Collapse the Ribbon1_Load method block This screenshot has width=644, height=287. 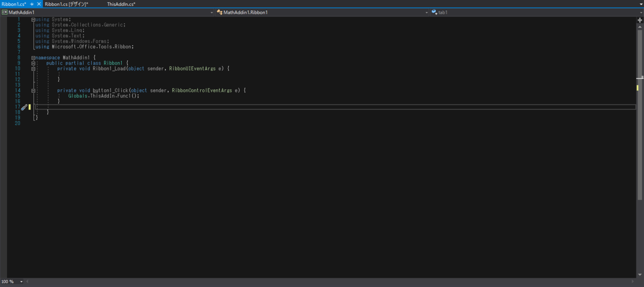coord(33,68)
